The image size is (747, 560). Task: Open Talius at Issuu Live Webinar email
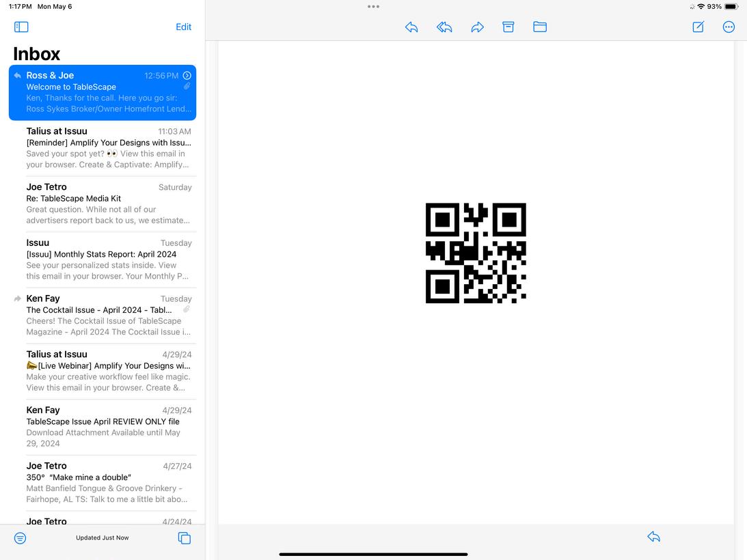coord(103,371)
